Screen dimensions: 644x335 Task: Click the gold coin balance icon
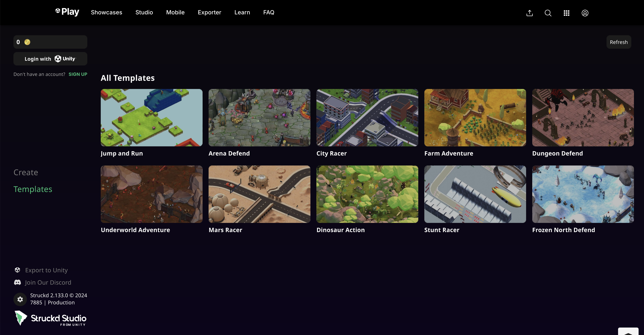[x=27, y=42]
